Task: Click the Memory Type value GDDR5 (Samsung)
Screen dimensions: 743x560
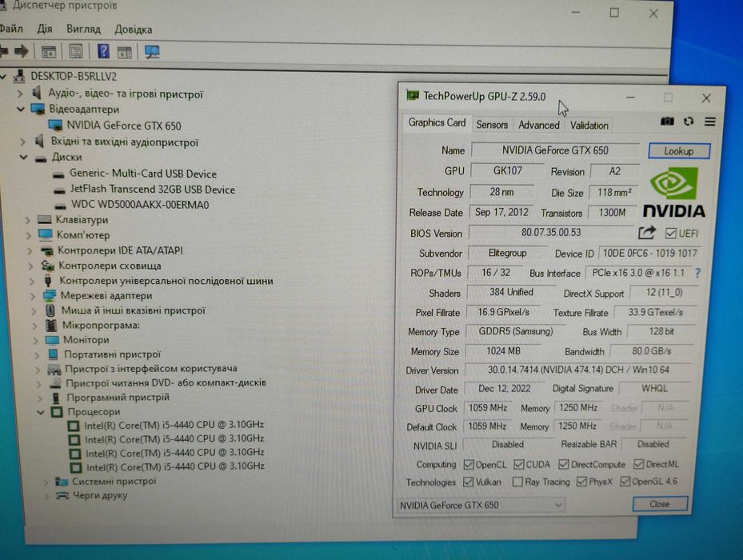Action: pyautogui.click(x=516, y=331)
